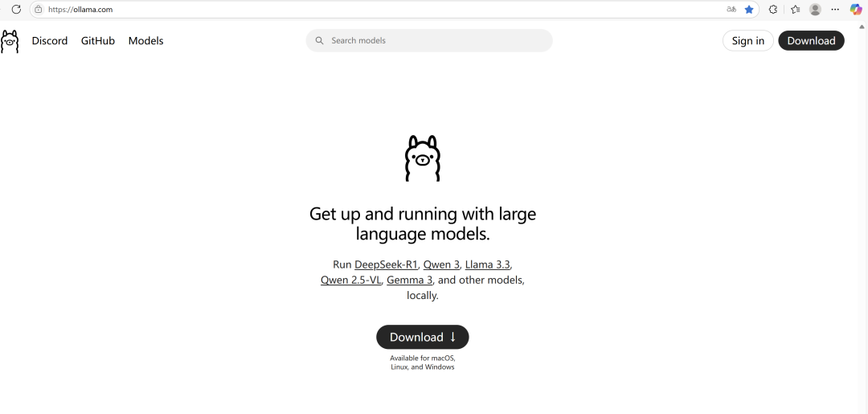
Task: Go to the Models page
Action: click(145, 41)
